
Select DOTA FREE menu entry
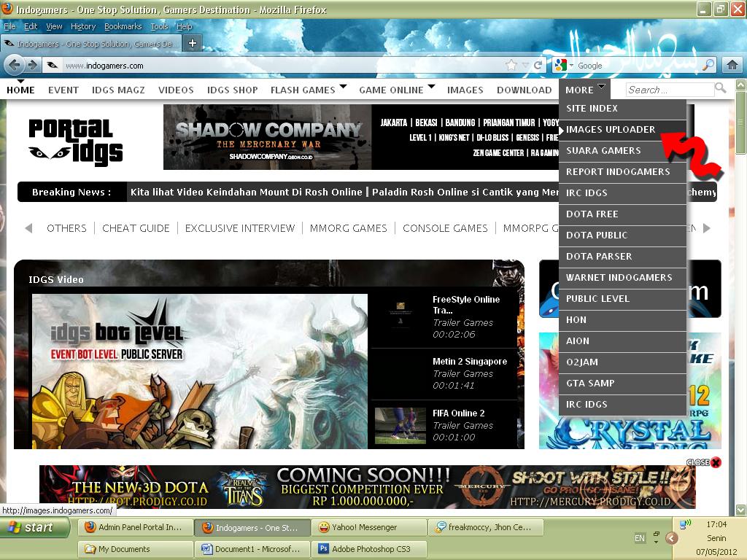[x=623, y=214]
